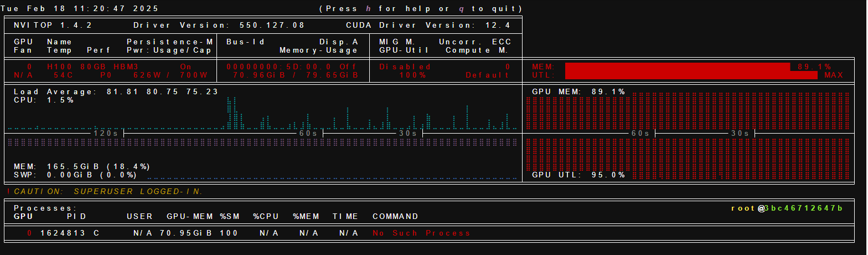Click the 70.96GiB / 79.65GiB memory usage
Viewport: 868px width, 255px height.
pos(296,75)
